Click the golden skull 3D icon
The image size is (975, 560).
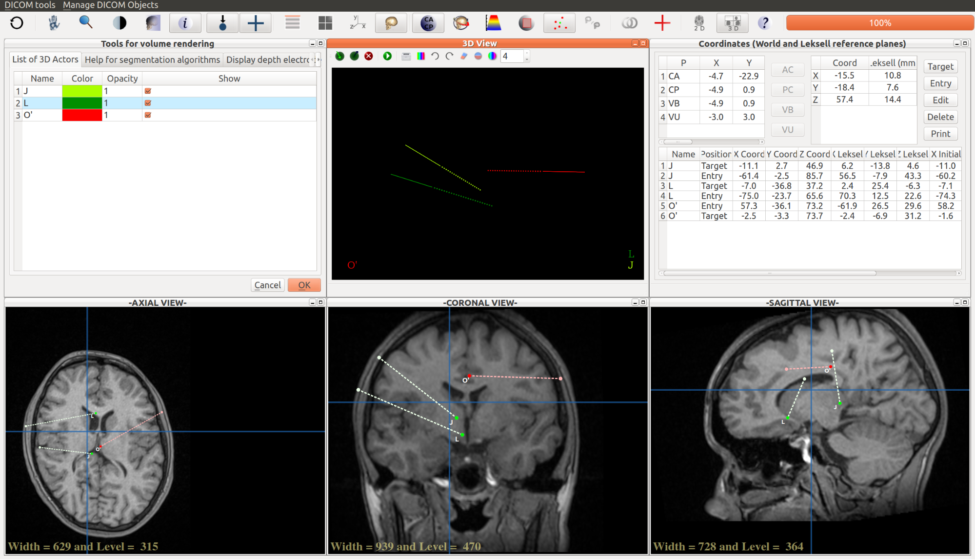(391, 23)
